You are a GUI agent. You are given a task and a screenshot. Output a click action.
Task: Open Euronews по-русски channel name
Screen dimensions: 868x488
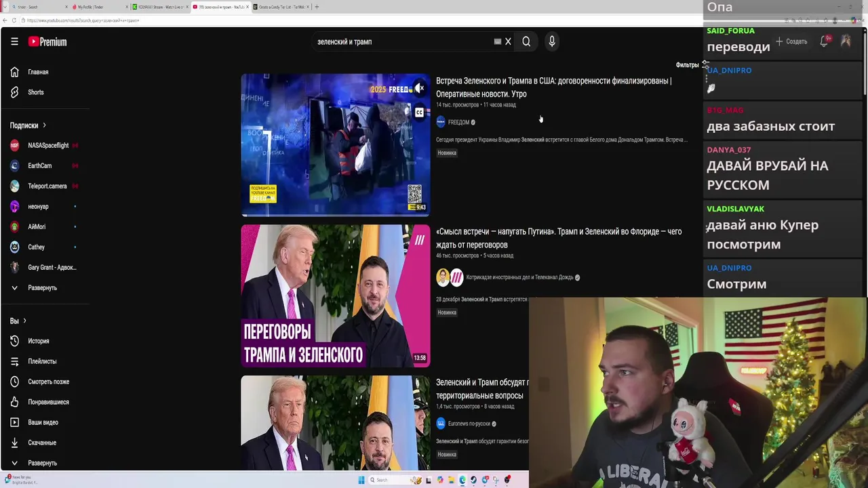coord(469,424)
